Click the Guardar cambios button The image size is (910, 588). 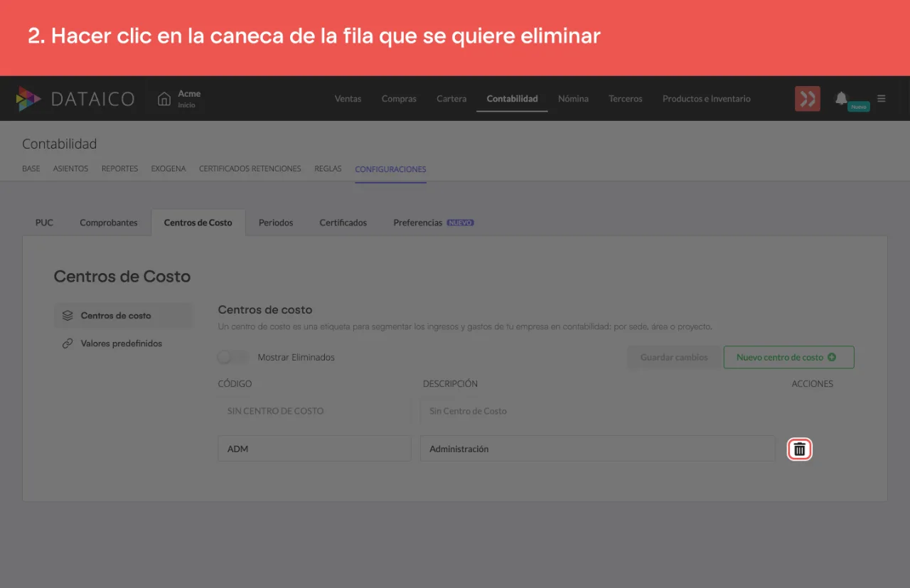[x=674, y=358]
